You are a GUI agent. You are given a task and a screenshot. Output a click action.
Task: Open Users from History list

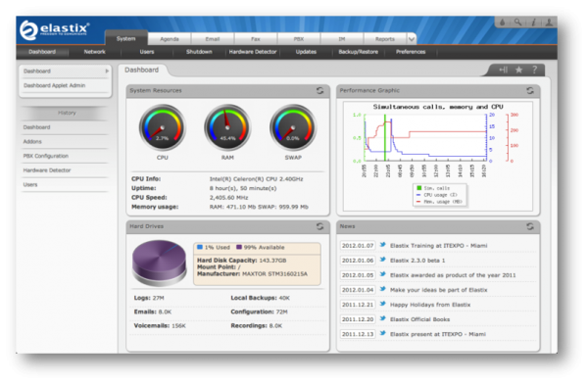tap(30, 184)
